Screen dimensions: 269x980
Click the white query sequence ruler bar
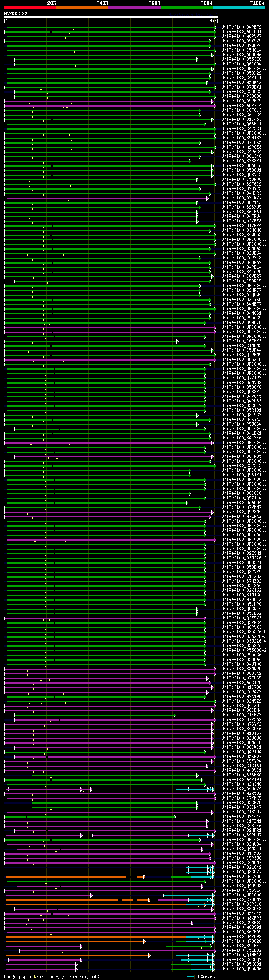[111, 18]
